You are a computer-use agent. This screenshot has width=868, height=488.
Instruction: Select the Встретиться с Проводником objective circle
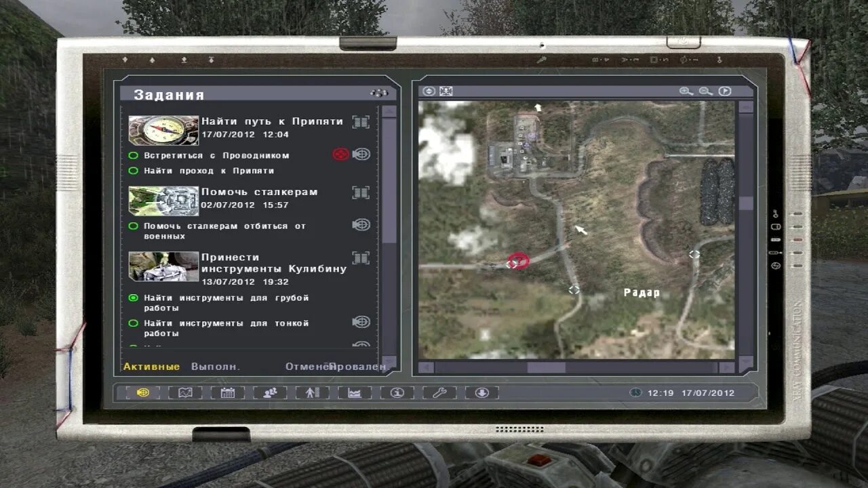(133, 155)
